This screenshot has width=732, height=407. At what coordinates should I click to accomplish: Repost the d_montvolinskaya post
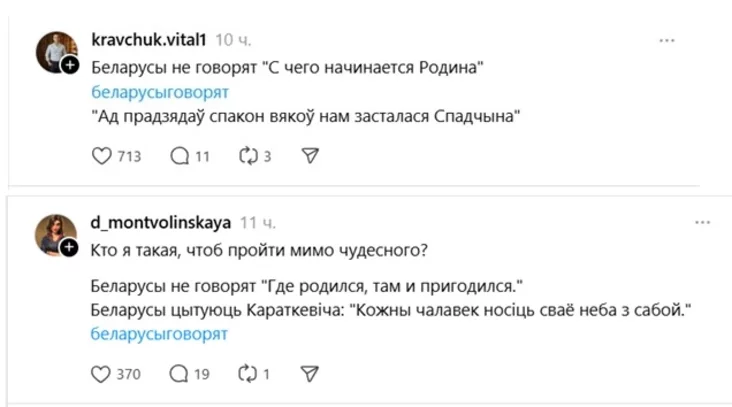[x=247, y=374]
